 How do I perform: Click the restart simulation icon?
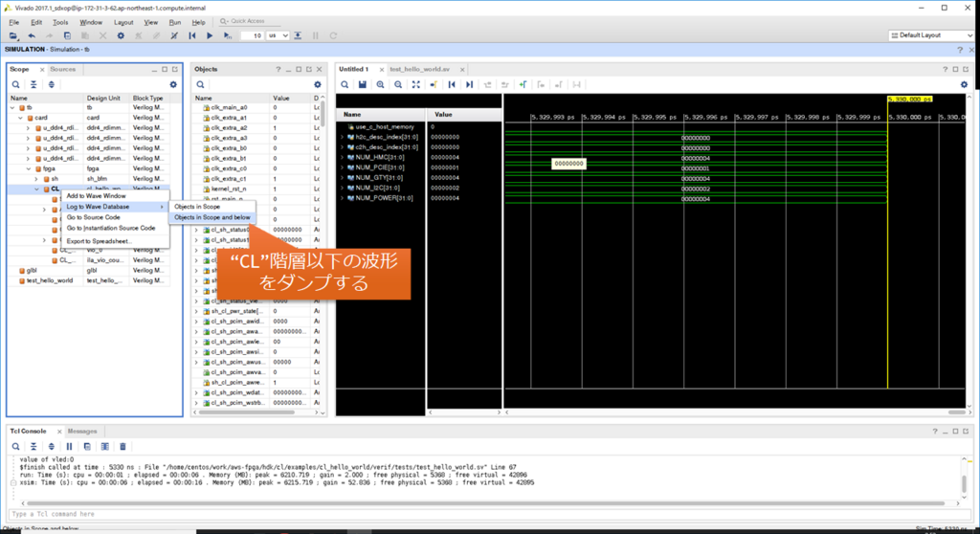(191, 35)
